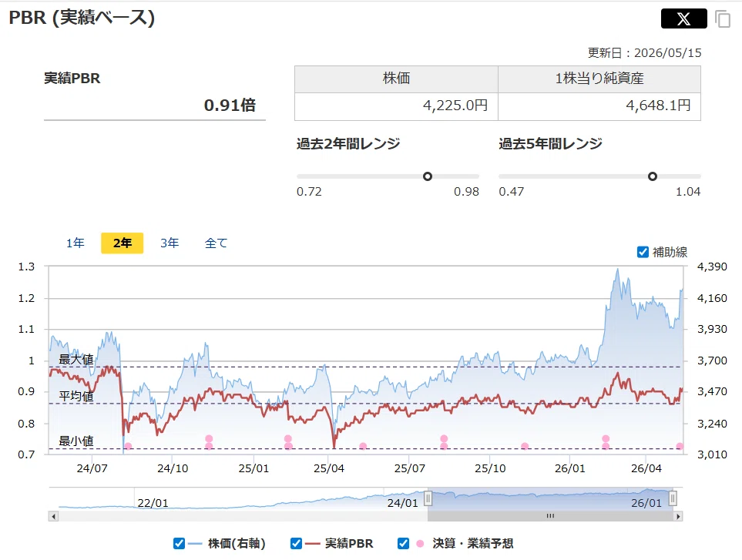
Task: Click the 更新日:2026/05/15 text
Action: pos(644,53)
